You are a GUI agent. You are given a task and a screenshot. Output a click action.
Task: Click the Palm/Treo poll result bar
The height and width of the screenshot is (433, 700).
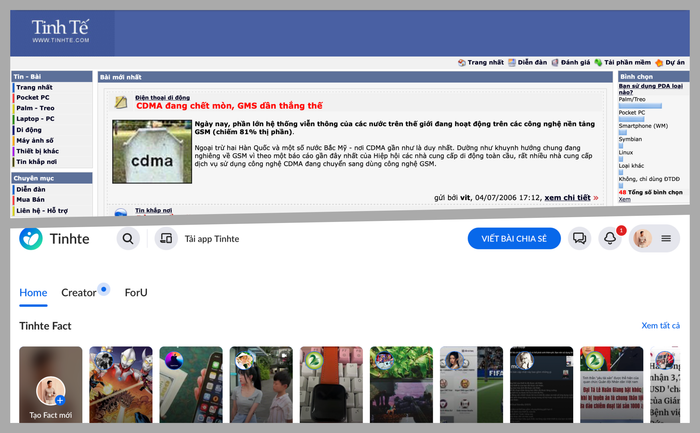tap(640, 106)
